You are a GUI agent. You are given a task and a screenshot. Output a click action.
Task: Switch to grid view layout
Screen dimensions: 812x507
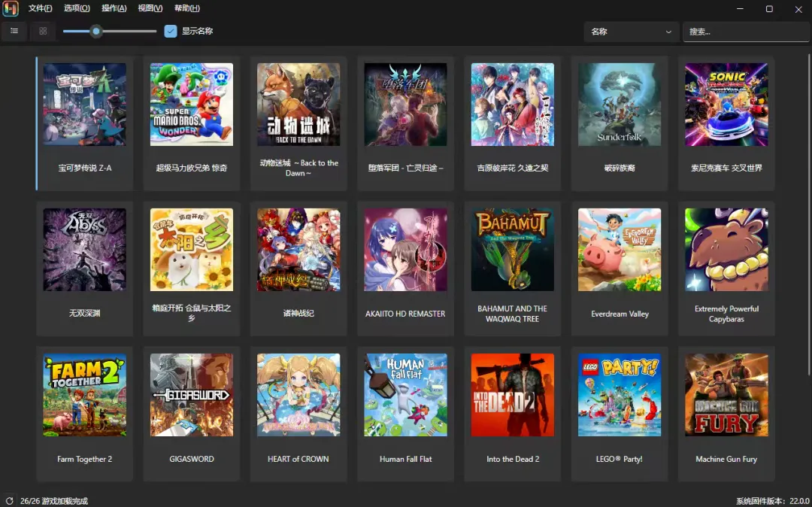click(x=43, y=31)
